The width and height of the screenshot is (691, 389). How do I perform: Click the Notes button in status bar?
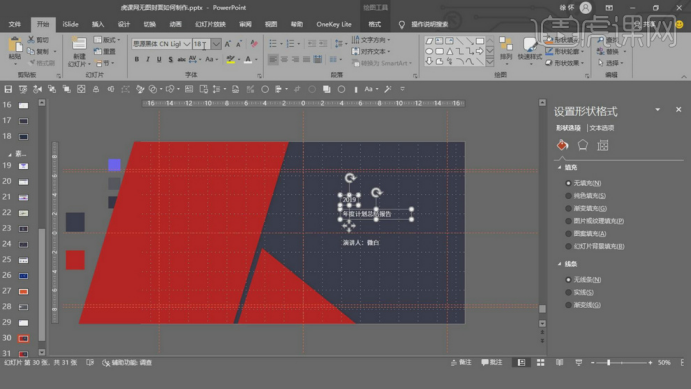461,363
